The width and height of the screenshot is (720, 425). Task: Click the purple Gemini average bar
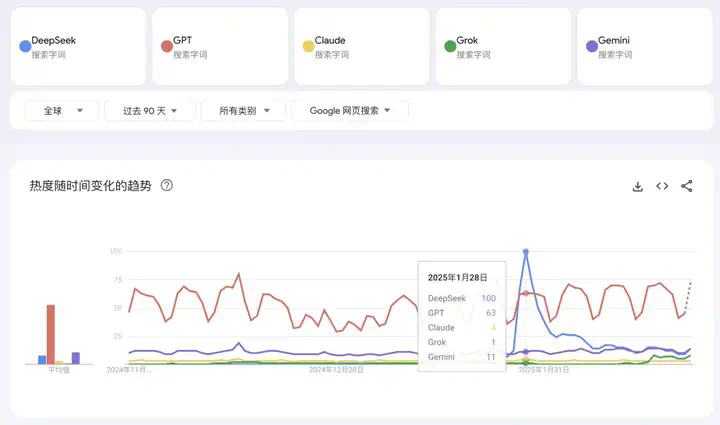click(x=76, y=358)
